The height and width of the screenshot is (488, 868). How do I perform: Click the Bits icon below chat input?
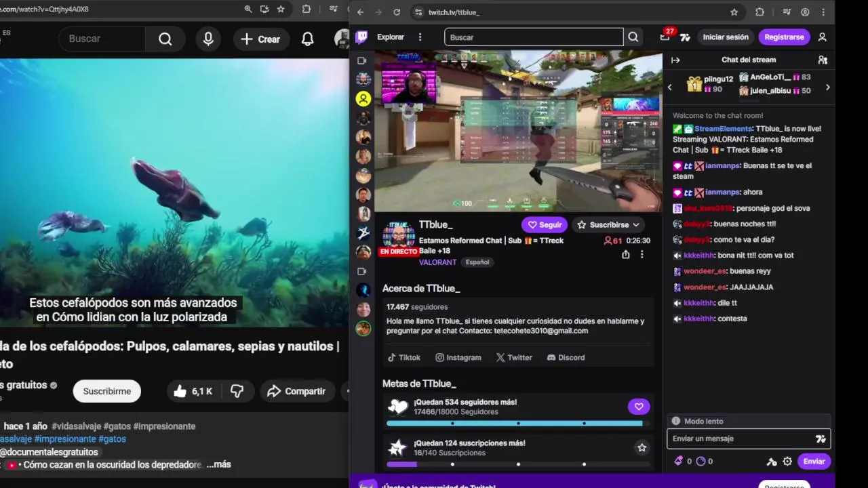point(678,461)
